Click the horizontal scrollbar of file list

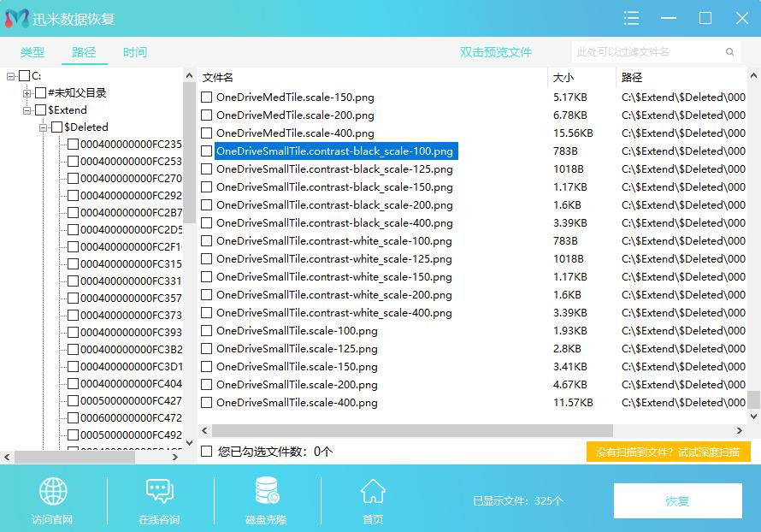(412, 431)
